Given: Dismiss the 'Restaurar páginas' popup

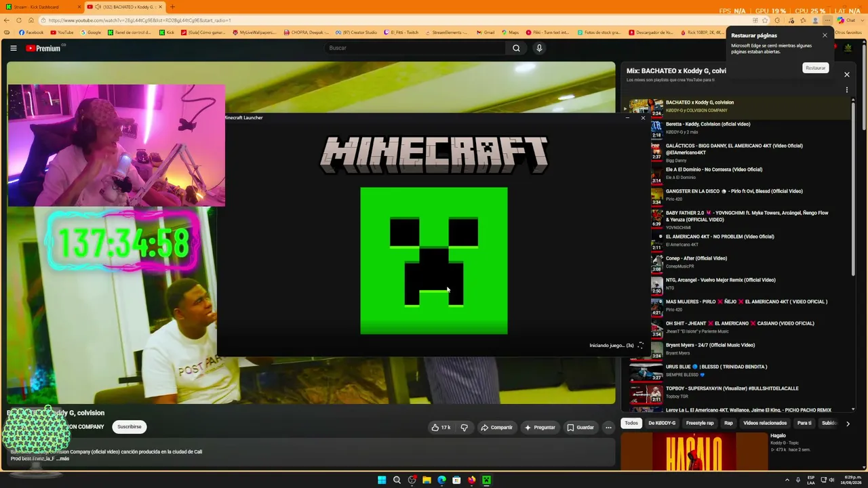Looking at the screenshot, I should (825, 35).
